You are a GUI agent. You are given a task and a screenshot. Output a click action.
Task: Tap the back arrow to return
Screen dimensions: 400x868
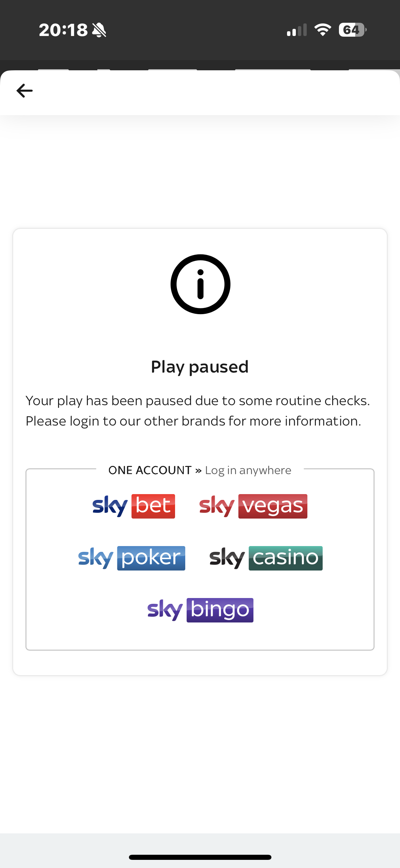pos(24,90)
